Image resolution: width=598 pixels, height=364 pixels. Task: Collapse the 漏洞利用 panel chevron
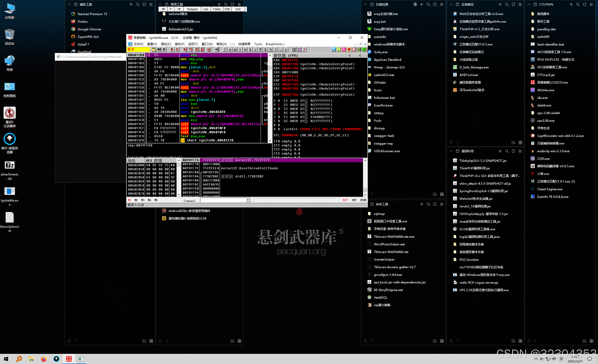coord(451,151)
